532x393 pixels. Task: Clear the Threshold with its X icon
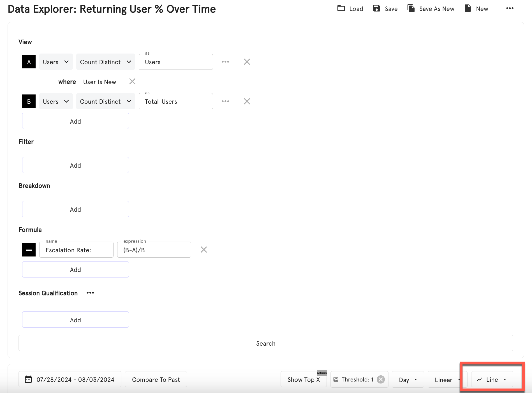(381, 380)
